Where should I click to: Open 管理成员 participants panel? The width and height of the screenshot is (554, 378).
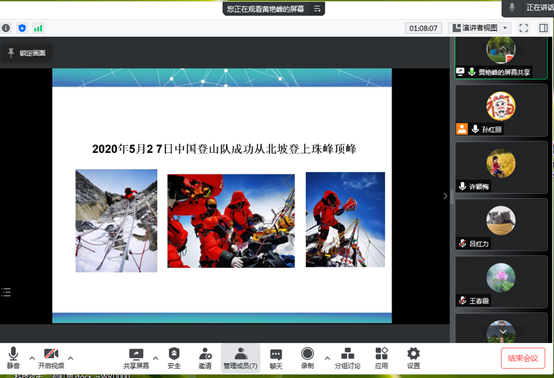pyautogui.click(x=240, y=358)
